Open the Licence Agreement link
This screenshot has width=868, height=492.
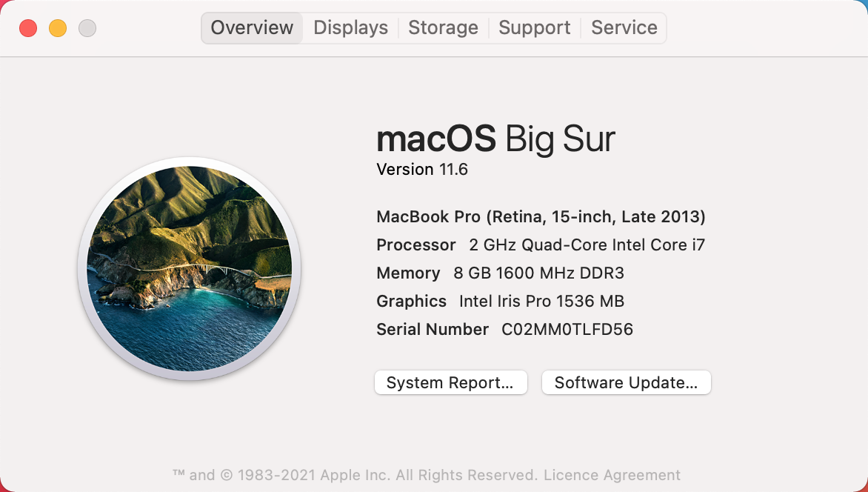coord(612,475)
